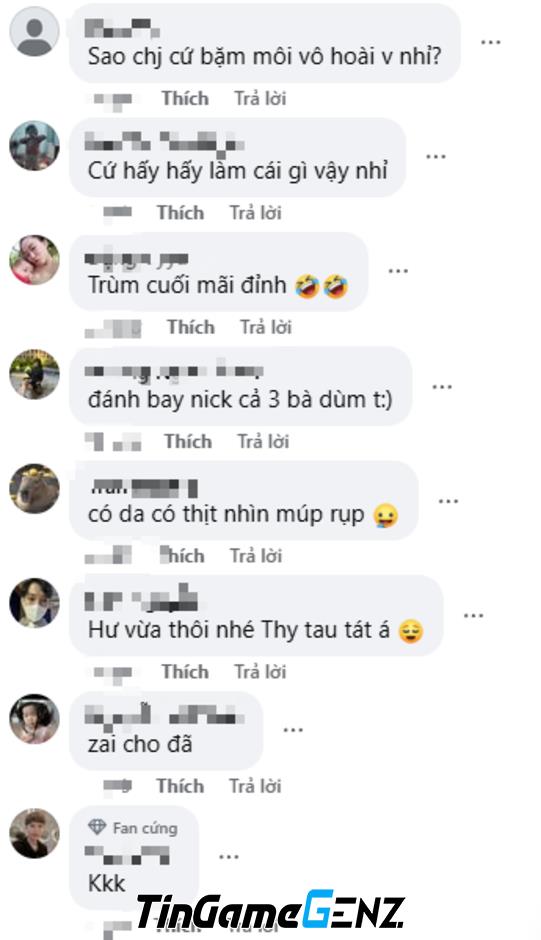The width and height of the screenshot is (541, 940).
Task: Like the 'Hư vừa thôi nhé Thy' comment
Action: pos(185,671)
